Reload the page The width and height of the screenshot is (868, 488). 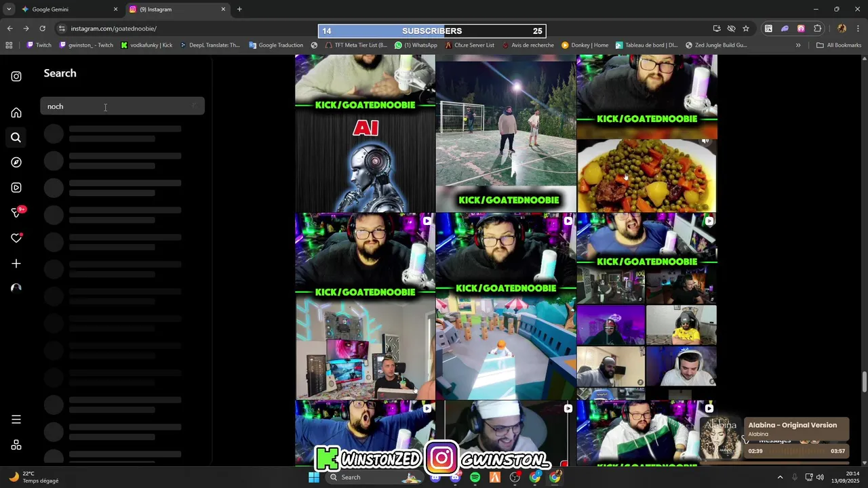(x=42, y=28)
